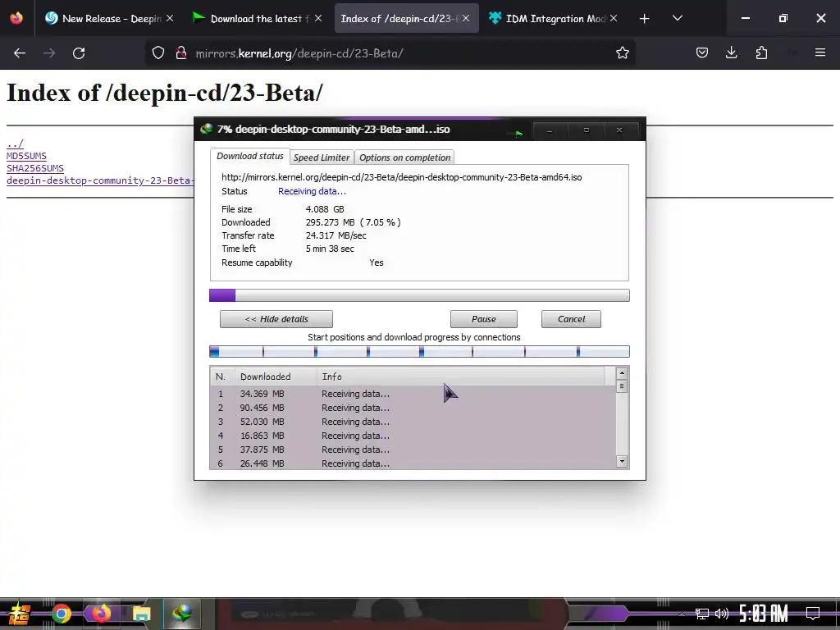Click the N. column header

click(x=222, y=377)
